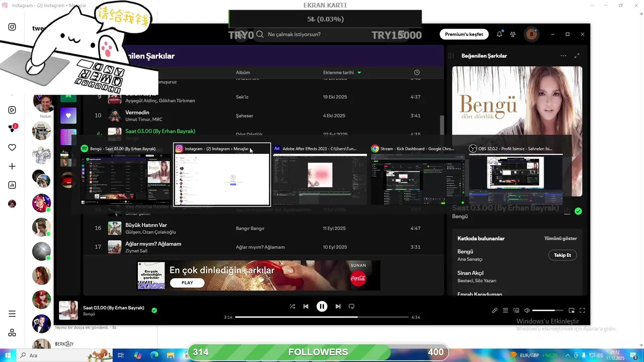Expand the Beğenilen Şarkılar right panel

click(577, 56)
